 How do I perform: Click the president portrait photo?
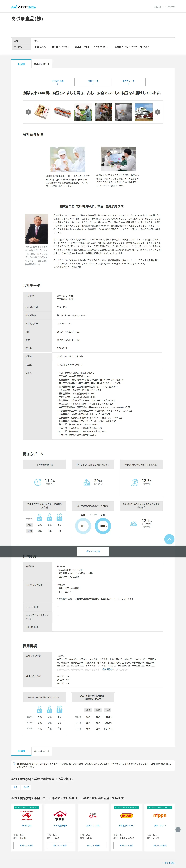pos(37,229)
